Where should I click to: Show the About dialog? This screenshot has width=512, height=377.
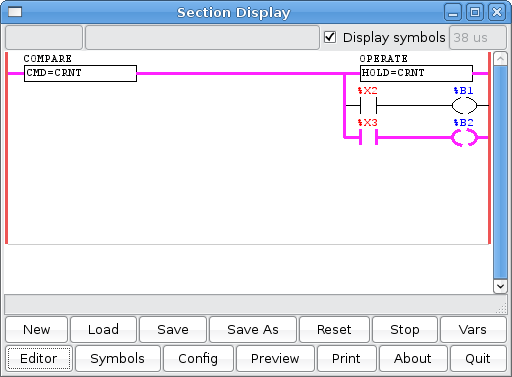[x=413, y=358]
